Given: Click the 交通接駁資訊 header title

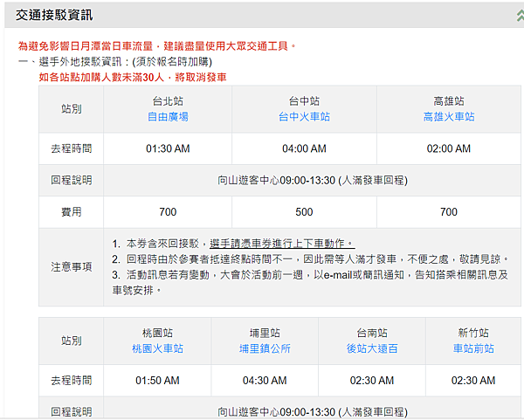Looking at the screenshot, I should pos(54,15).
